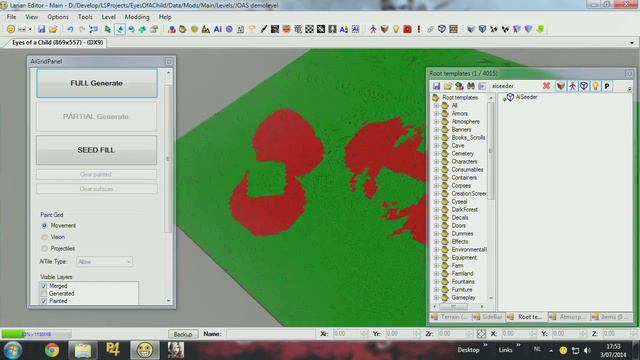Click the Backup button in status bar
The image size is (640, 360).
183,334
